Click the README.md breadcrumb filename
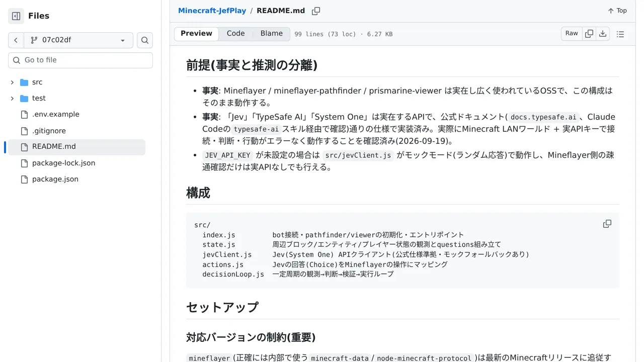The width and height of the screenshot is (644, 362). tap(281, 11)
